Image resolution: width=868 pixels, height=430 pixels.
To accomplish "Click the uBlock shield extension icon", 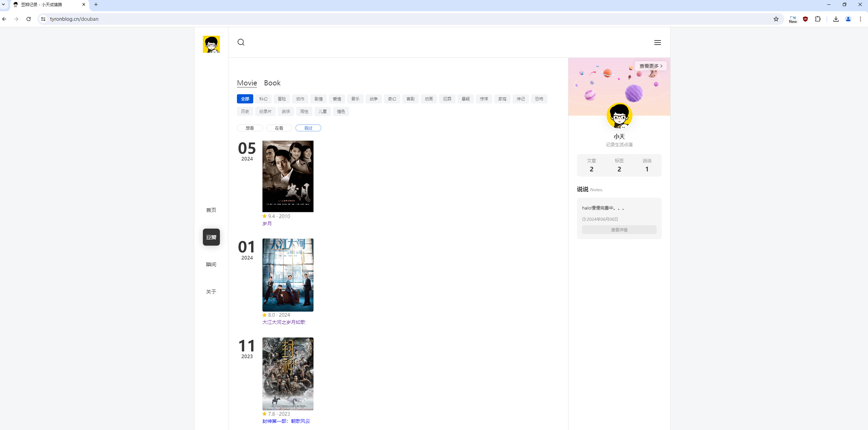I will (805, 19).
